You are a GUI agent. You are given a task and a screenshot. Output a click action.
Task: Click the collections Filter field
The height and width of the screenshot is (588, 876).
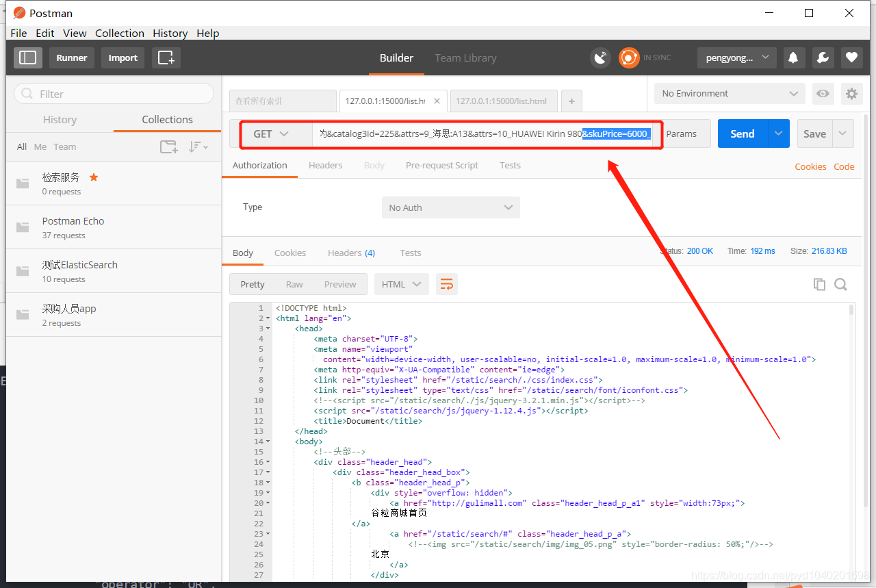pos(114,94)
